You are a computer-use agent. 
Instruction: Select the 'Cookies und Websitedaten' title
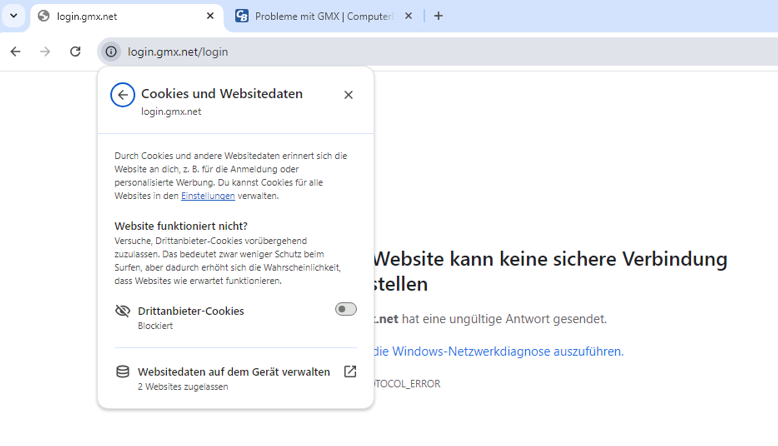pos(222,94)
